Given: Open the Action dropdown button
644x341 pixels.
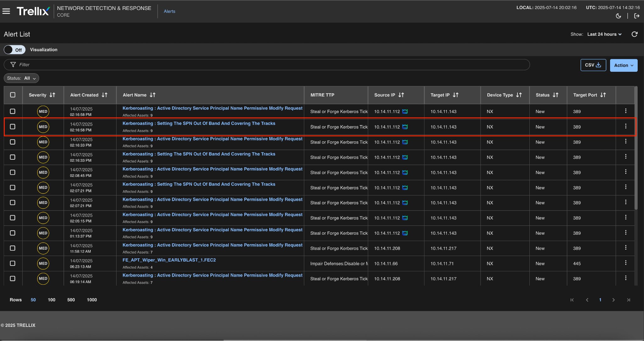Looking at the screenshot, I should [x=624, y=65].
